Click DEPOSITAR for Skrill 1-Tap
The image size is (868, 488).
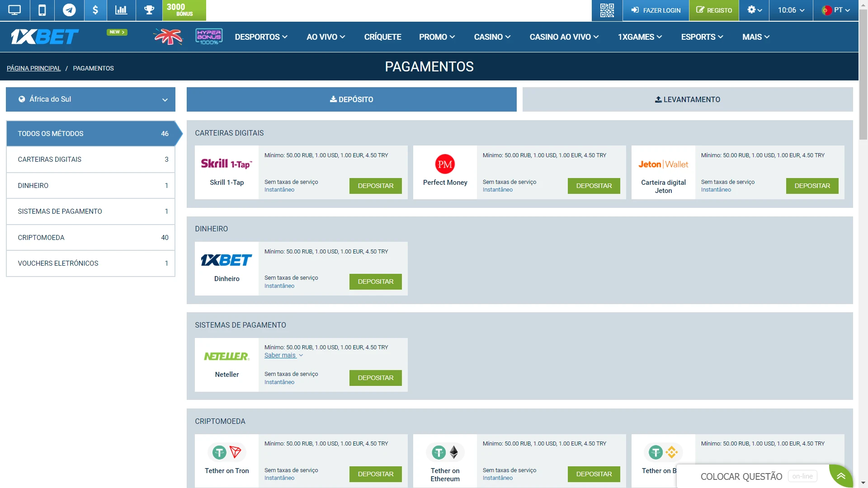coord(375,186)
